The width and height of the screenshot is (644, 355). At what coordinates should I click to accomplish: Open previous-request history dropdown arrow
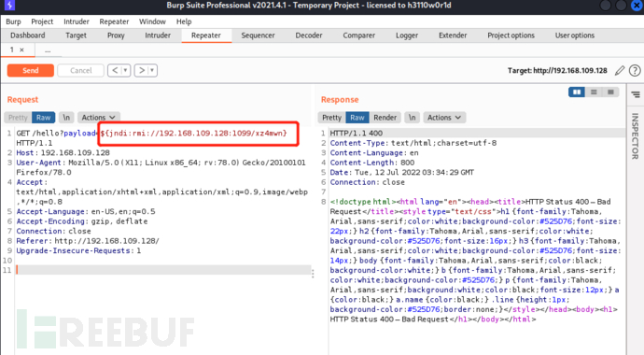(126, 70)
